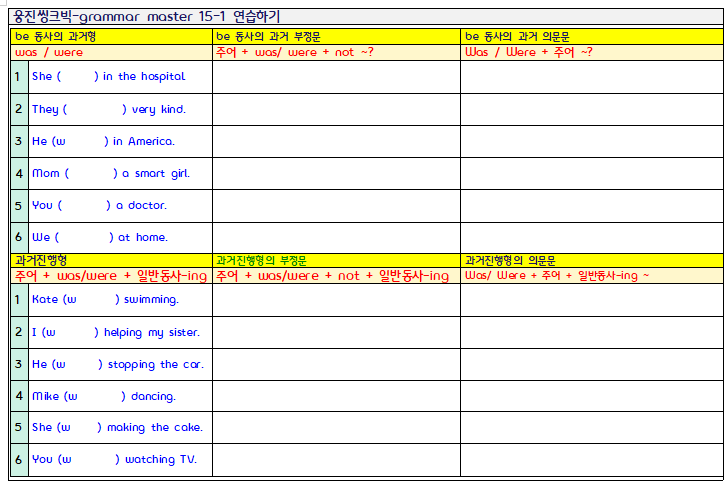
Task: Click the empty negative cell beside 'You ( ) a doctor.'
Action: coord(337,206)
